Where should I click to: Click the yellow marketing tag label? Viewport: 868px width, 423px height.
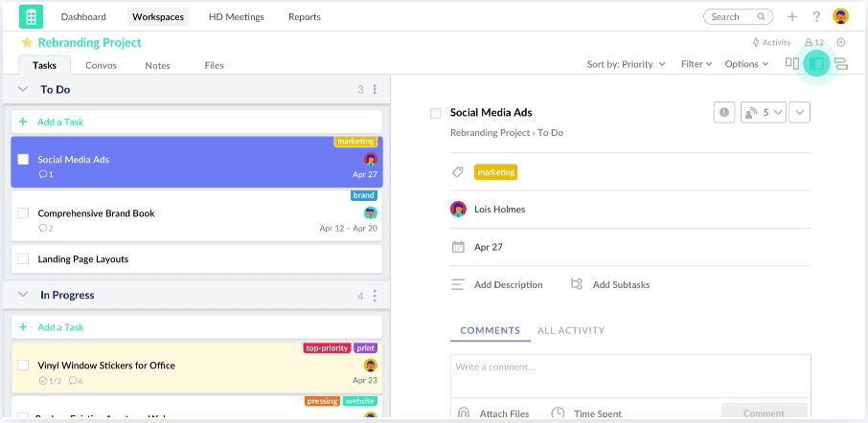pyautogui.click(x=495, y=172)
